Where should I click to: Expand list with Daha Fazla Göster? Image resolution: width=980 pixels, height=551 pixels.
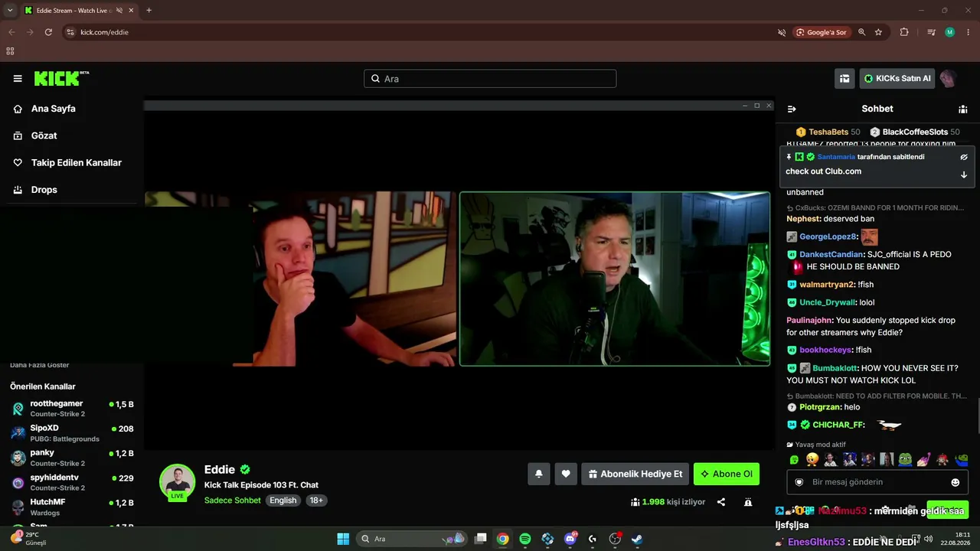pos(39,365)
